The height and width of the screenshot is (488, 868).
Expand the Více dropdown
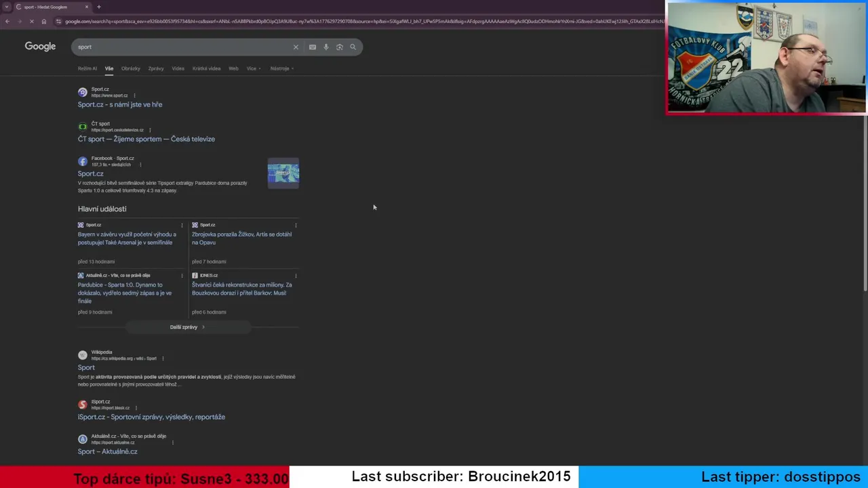click(x=254, y=68)
